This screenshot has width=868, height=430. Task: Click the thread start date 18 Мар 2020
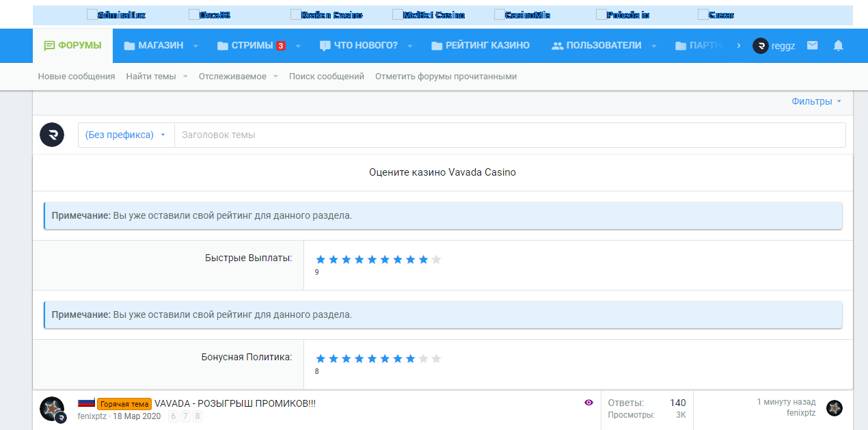pos(137,416)
